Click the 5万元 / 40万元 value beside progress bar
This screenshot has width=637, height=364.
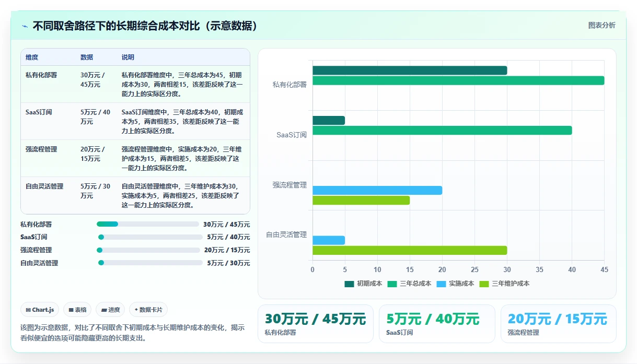(229, 237)
